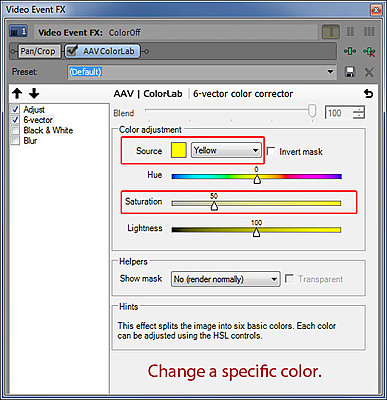Click the Blend slider handle
The image size is (387, 400).
(312, 111)
